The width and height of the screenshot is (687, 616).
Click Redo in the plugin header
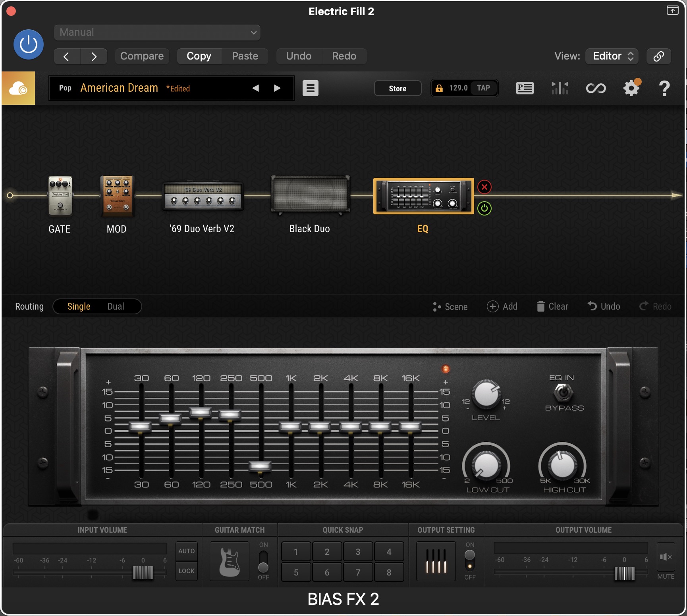point(344,56)
